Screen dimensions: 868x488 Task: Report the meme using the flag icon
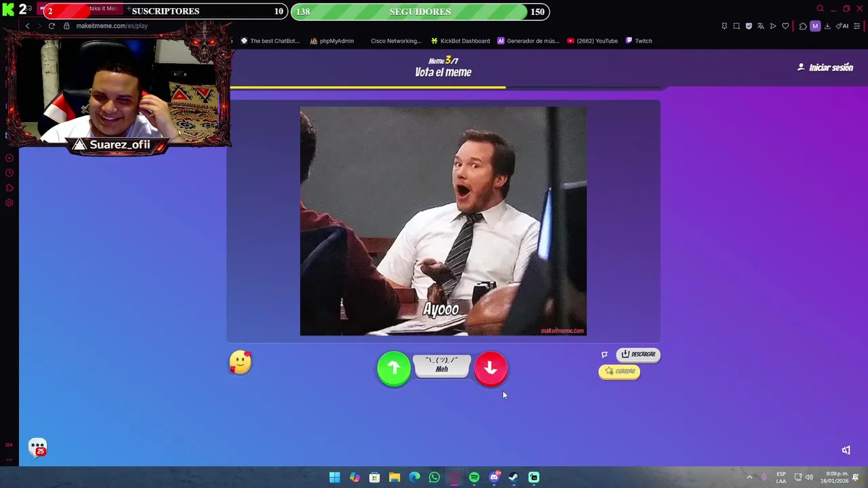(604, 354)
